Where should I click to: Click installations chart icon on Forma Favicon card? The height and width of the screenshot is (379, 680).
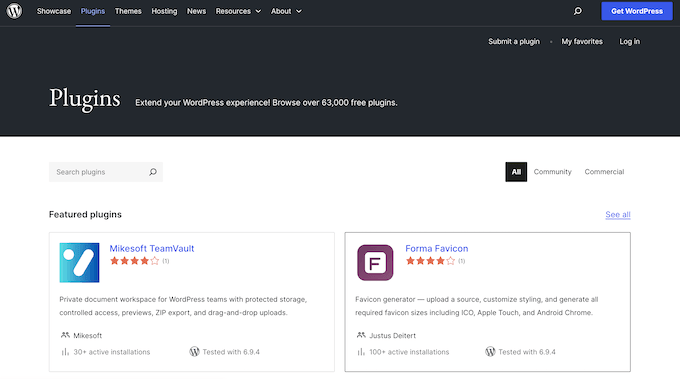coord(361,352)
